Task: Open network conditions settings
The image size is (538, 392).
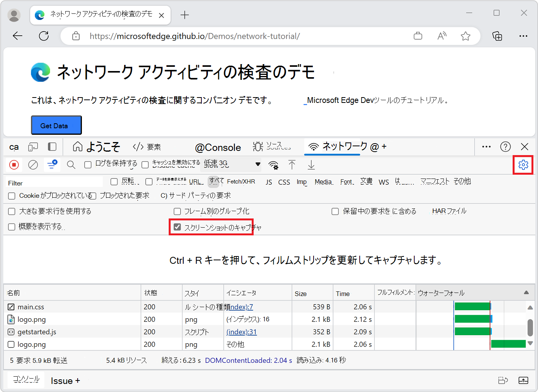Action: click(273, 165)
